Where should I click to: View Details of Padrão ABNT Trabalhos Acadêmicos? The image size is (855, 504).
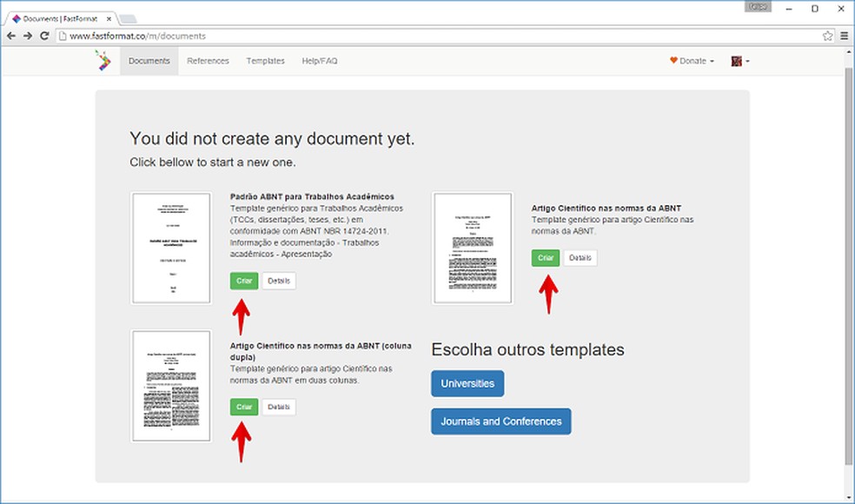[x=279, y=281]
